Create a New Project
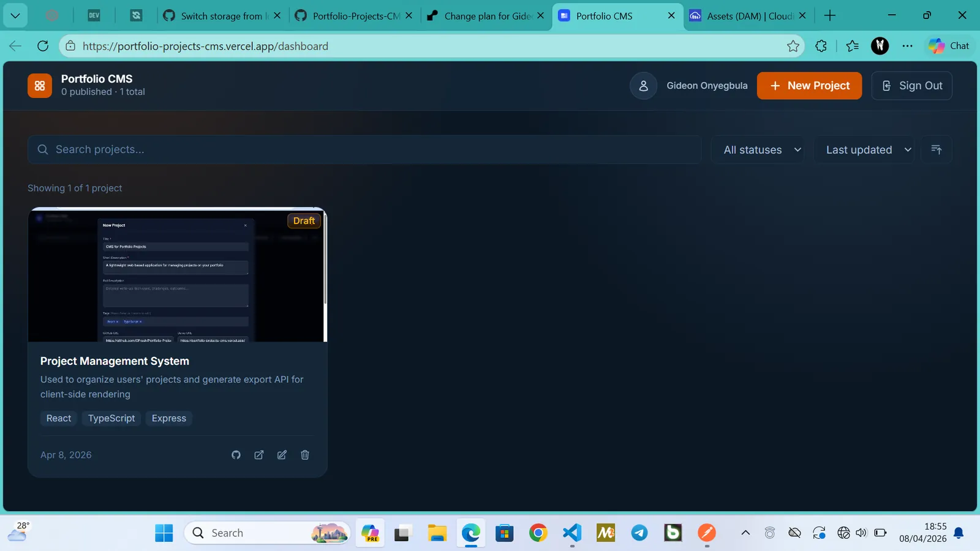Image resolution: width=980 pixels, height=551 pixels. point(809,86)
